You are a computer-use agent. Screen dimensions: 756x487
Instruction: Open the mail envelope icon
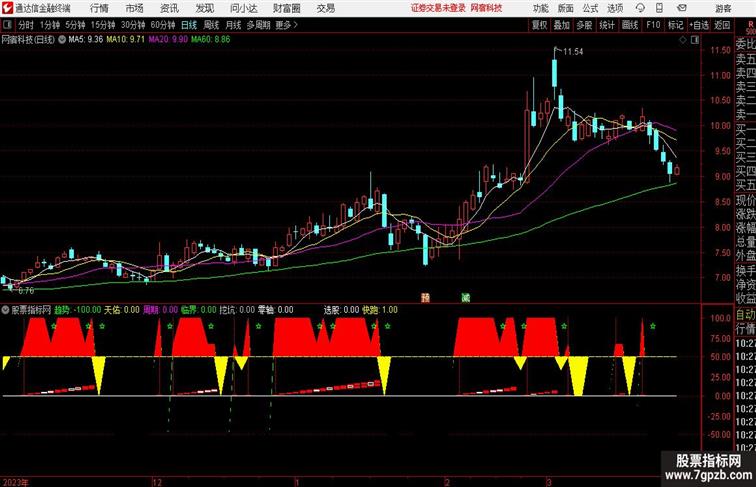tap(682, 8)
